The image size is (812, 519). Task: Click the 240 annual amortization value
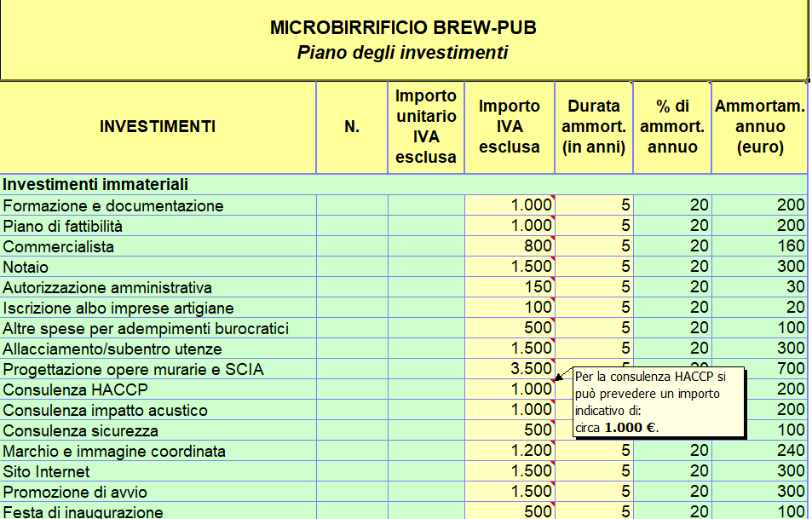point(760,451)
